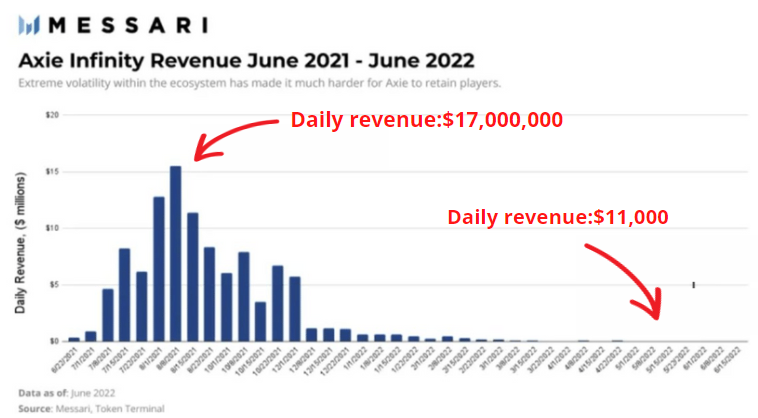The height and width of the screenshot is (418, 758).
Task: Select the small bar for 12/8/2021
Action: coord(311,335)
